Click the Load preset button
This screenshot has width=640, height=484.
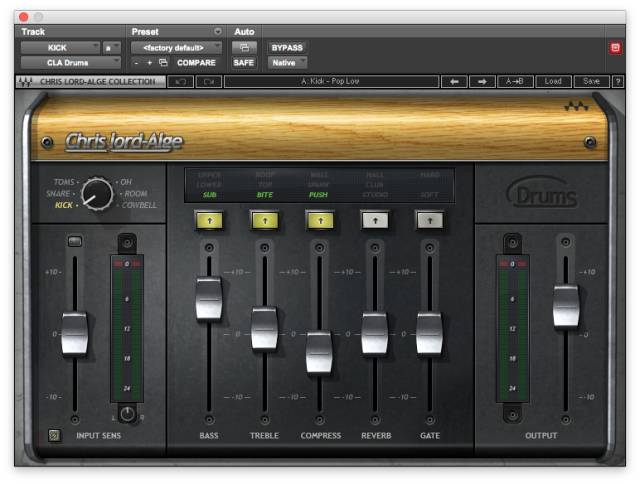(553, 82)
